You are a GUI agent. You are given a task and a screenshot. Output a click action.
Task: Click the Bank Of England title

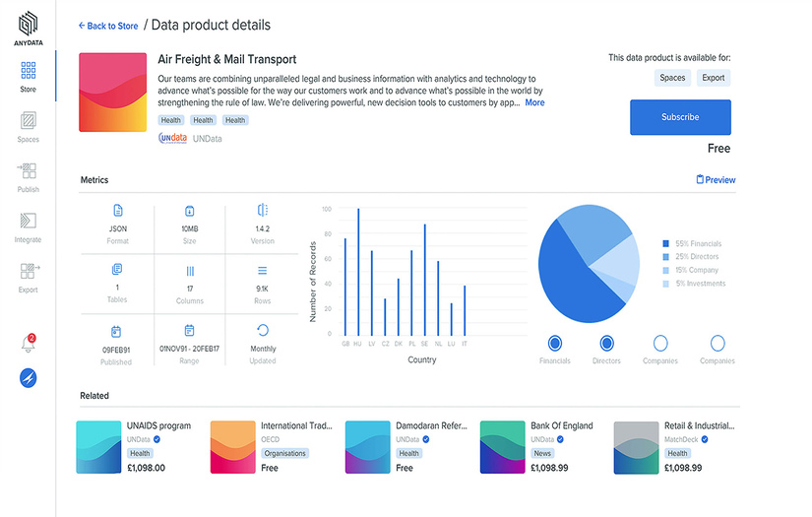(561, 425)
